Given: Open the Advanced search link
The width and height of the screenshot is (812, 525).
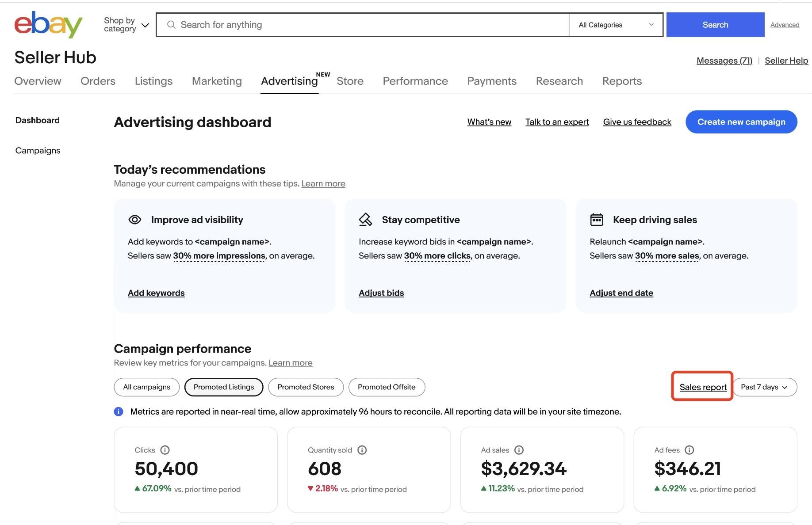Looking at the screenshot, I should tap(785, 25).
